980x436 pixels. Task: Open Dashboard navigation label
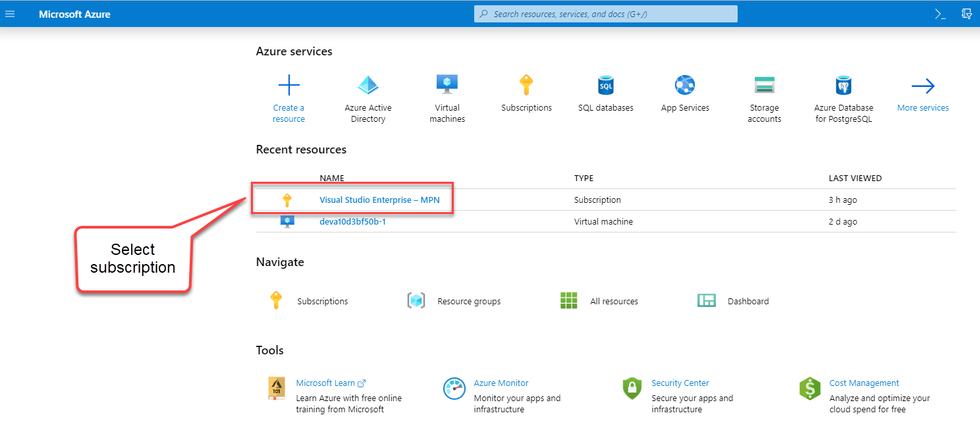tap(748, 301)
